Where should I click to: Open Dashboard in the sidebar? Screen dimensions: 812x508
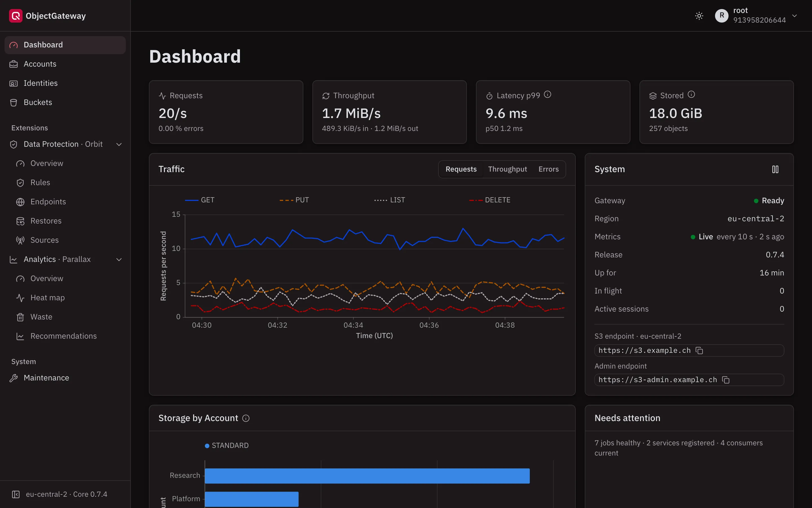(65, 45)
